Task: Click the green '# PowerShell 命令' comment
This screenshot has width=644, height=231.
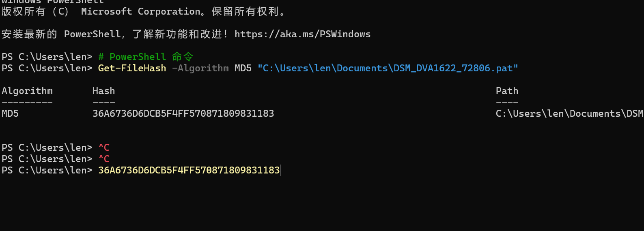Action: click(x=146, y=57)
